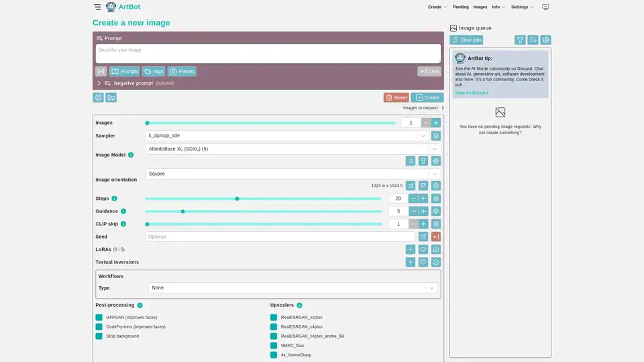644x362 pixels.
Task: Open the hamburger menu beside the ArtBot logo
Action: click(97, 7)
